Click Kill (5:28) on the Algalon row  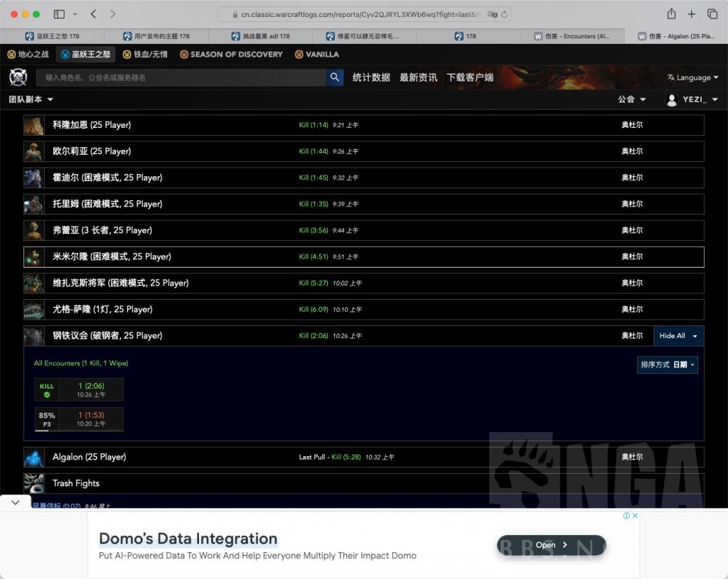click(x=346, y=457)
